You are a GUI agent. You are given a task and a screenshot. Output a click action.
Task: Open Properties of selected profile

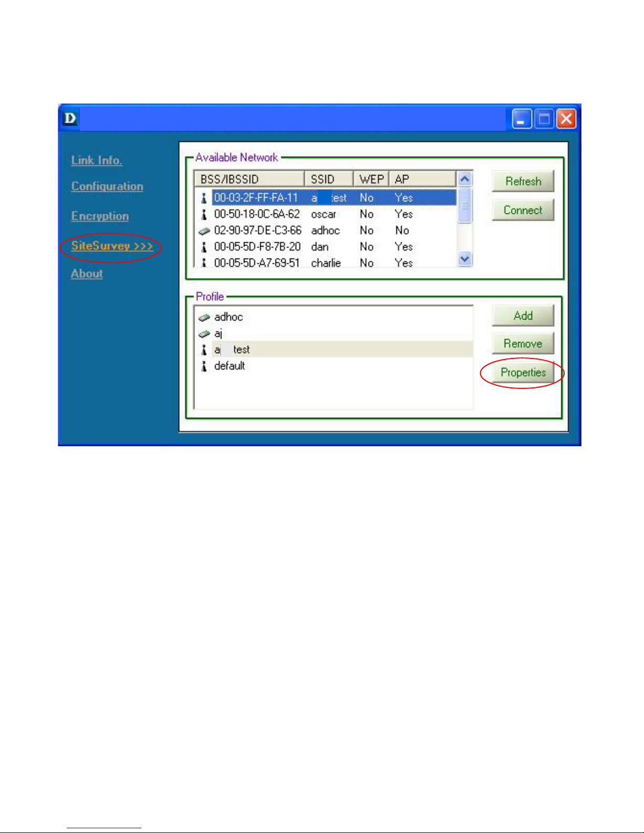(x=523, y=373)
